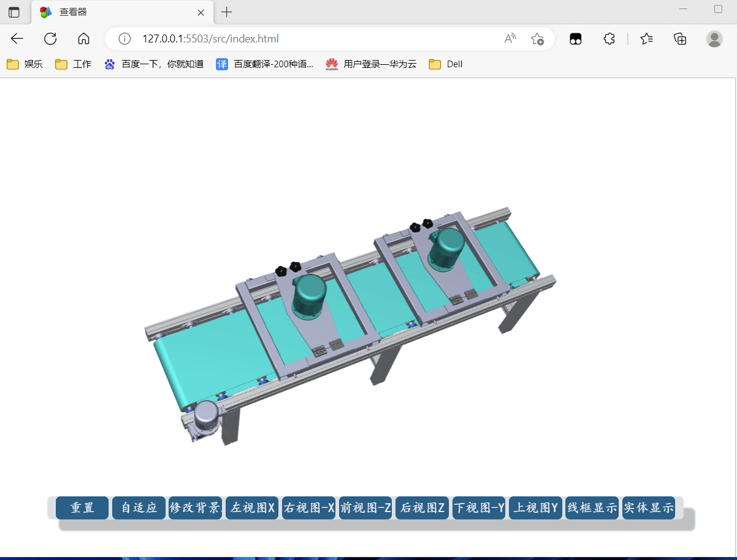This screenshot has height=560, width=737.
Task: Switch to 右视图-X view
Action: point(309,508)
